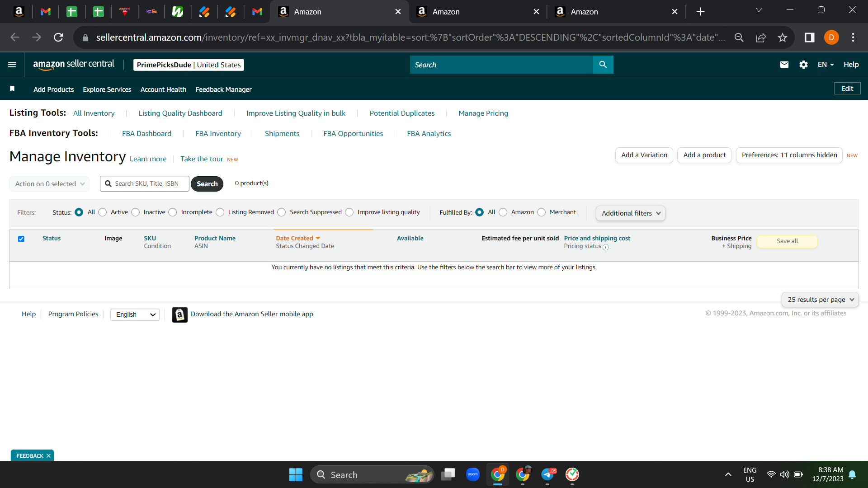This screenshot has width=868, height=488.
Task: Open Account Health menu item
Action: (x=163, y=89)
